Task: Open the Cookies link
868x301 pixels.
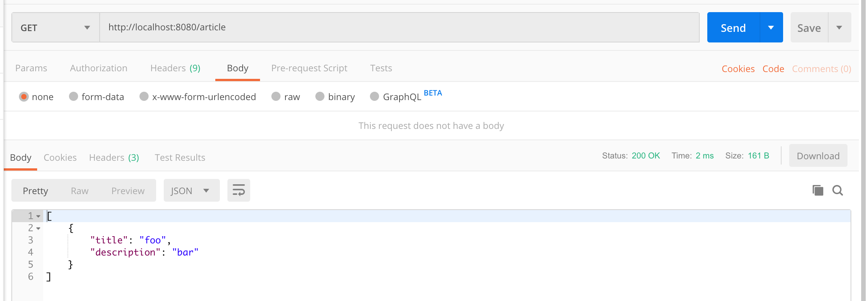Action: tap(738, 69)
